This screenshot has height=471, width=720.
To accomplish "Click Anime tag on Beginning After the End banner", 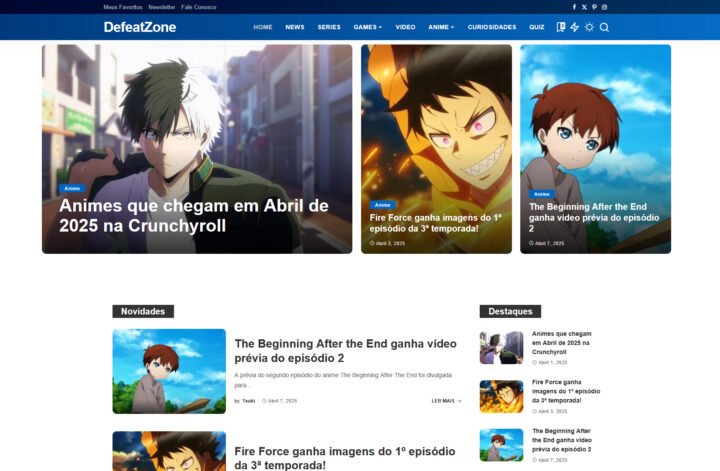I will click(541, 194).
